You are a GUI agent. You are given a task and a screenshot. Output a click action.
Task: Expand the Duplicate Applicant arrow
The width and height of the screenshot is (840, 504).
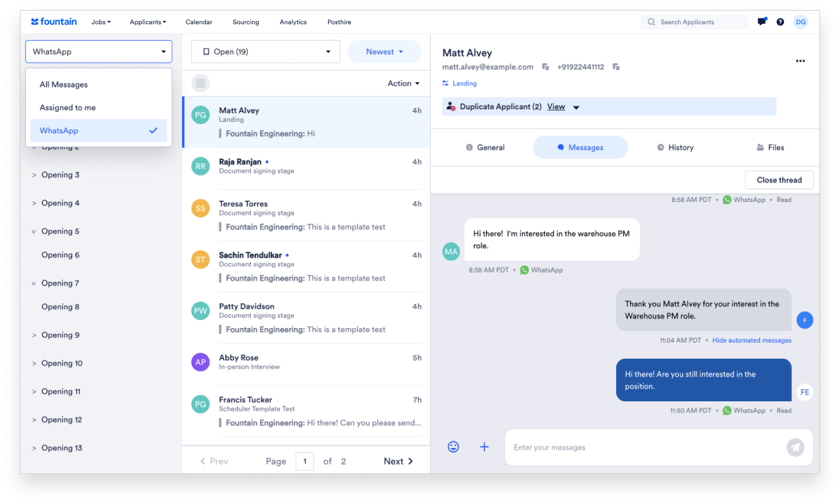[577, 107]
